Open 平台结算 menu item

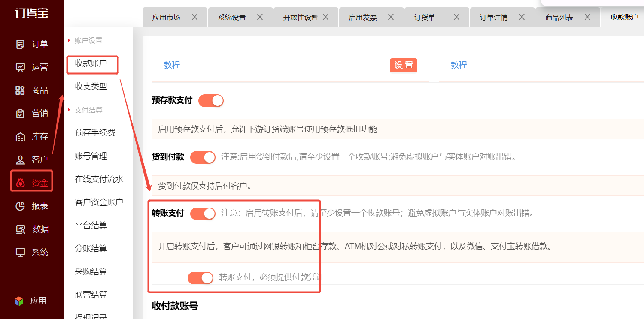(x=91, y=226)
